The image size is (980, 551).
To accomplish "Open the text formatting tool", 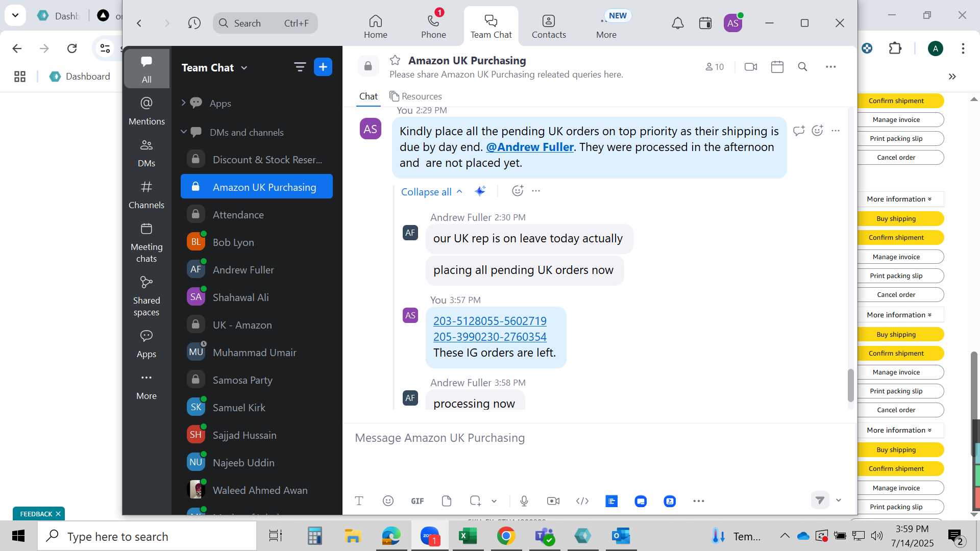I will pyautogui.click(x=359, y=501).
